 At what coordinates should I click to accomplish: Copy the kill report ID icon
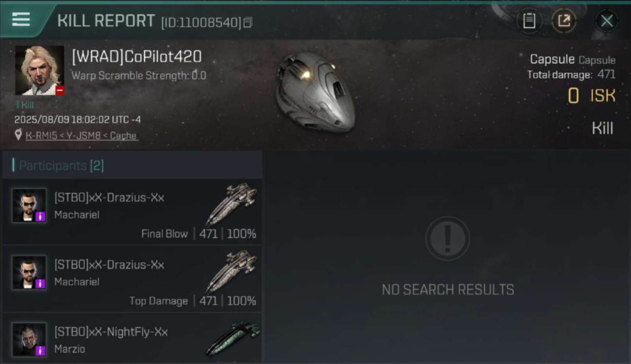(x=248, y=22)
